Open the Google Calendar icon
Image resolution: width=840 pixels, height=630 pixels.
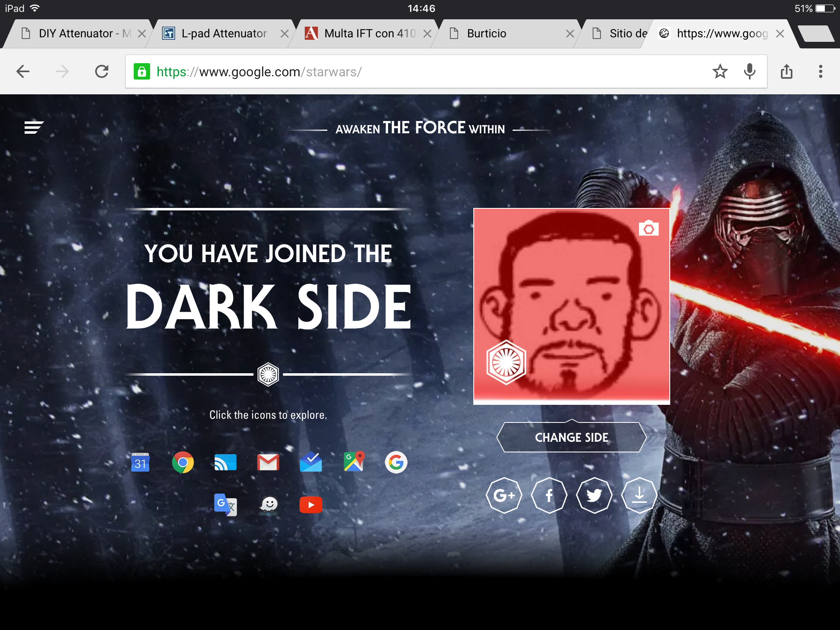coord(140,463)
